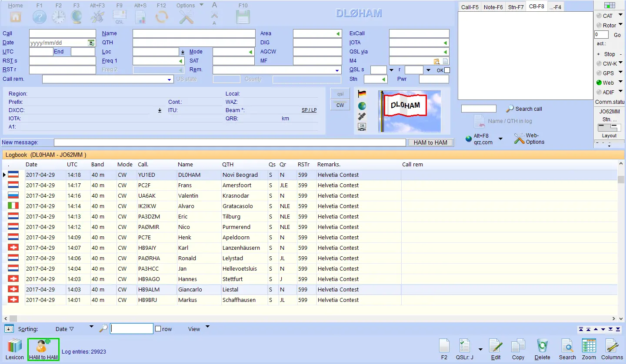The height and width of the screenshot is (364, 626).
Task: Open the Search icon at bottom right
Action: click(567, 346)
